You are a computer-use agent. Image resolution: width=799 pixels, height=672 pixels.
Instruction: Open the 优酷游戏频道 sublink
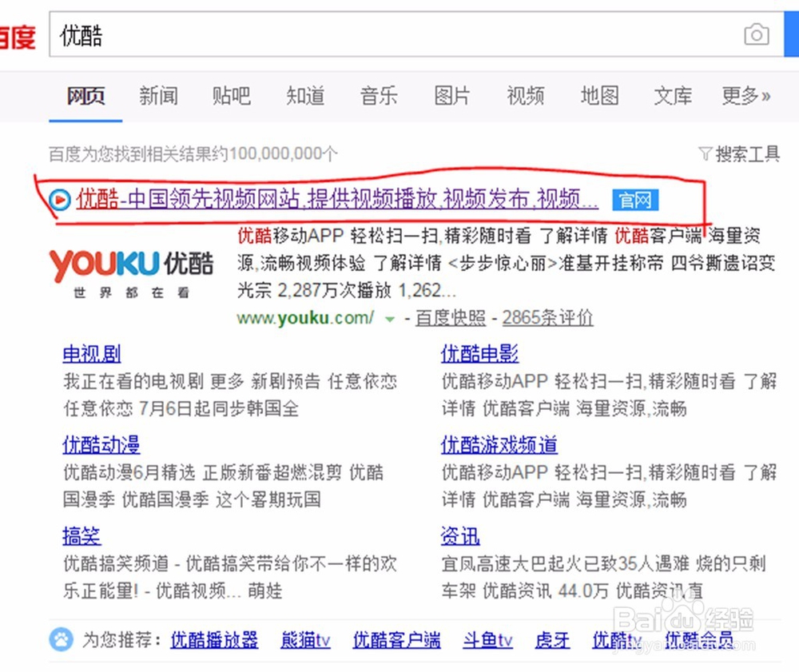point(499,445)
